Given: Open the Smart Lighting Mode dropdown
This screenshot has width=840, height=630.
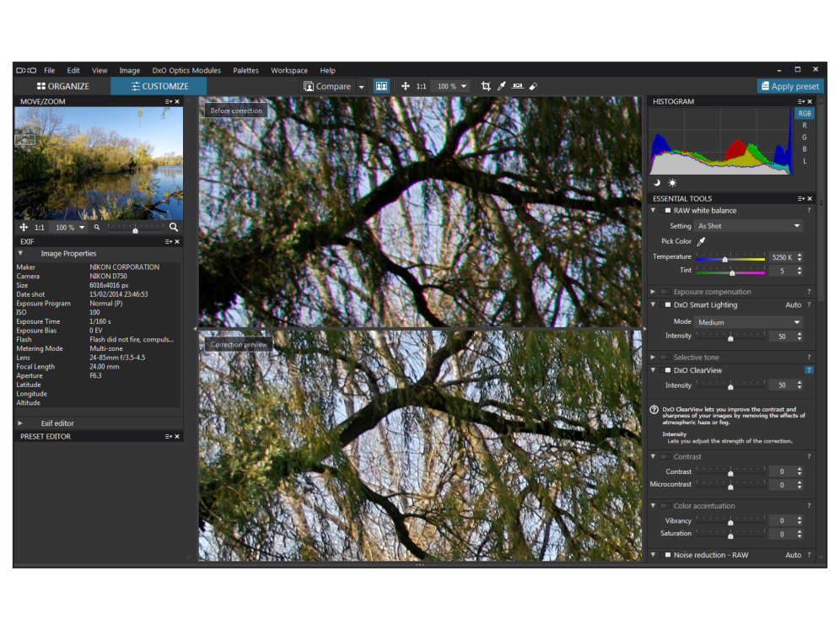Looking at the screenshot, I should point(749,322).
